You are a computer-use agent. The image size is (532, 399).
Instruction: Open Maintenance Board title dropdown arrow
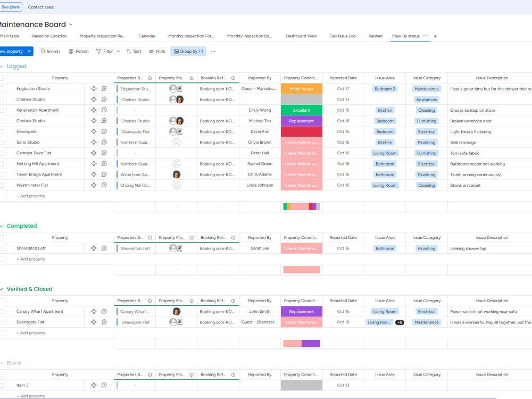[x=71, y=24]
